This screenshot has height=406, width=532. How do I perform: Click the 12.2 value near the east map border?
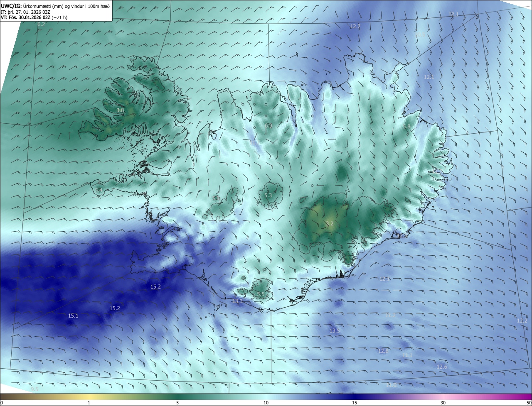(x=522, y=320)
